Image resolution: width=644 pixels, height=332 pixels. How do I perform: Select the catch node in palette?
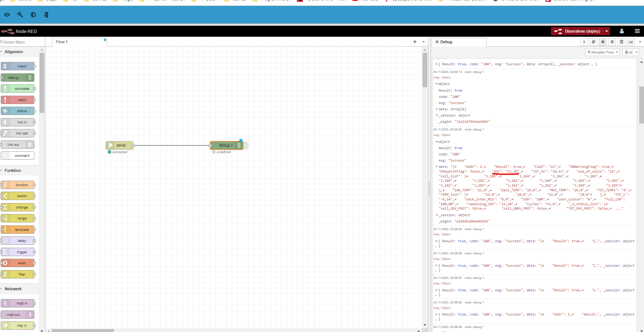click(x=18, y=100)
